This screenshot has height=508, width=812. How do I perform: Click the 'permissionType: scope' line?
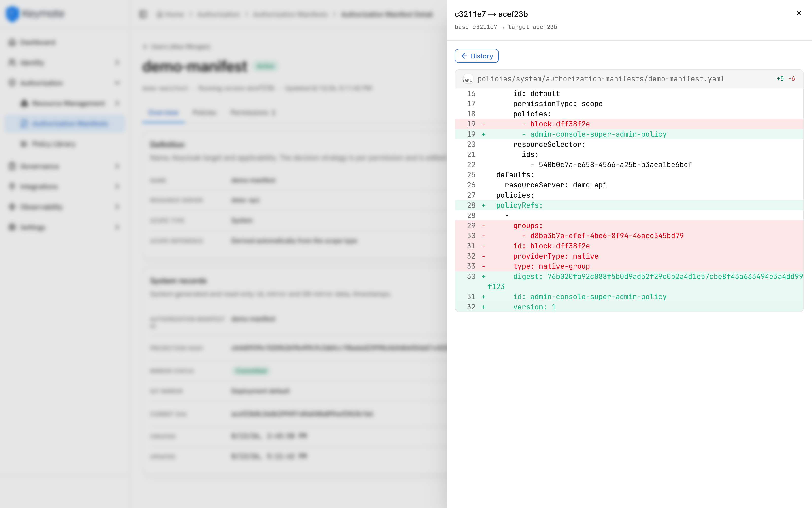629,103
